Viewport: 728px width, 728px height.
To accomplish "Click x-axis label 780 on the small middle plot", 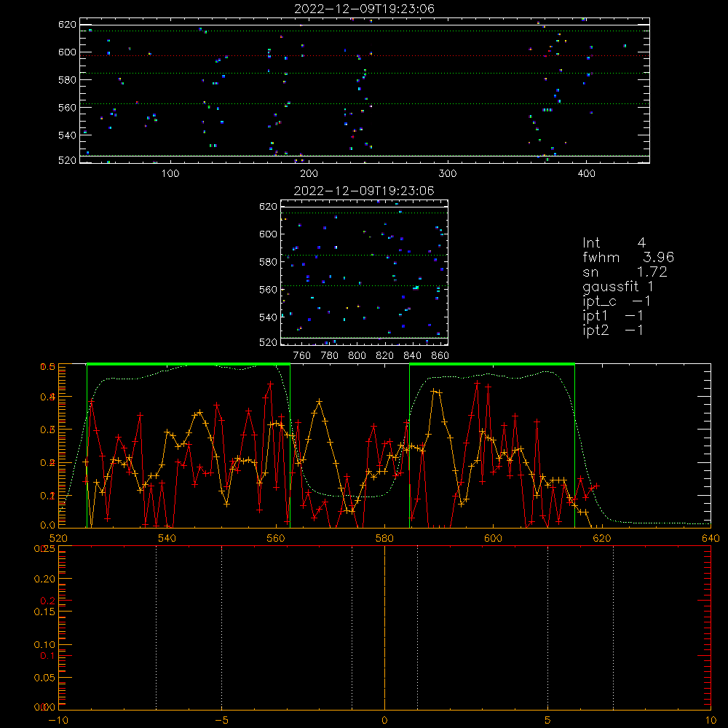I will (330, 356).
